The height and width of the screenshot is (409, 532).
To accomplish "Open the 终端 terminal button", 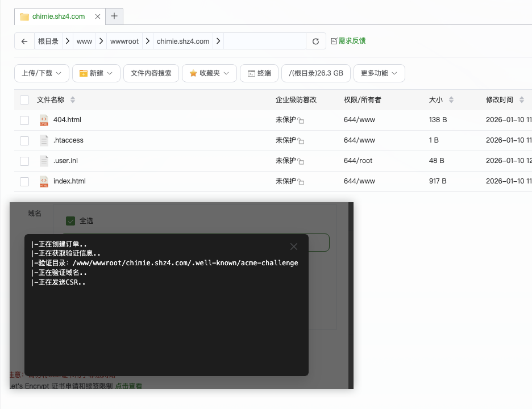I will tap(259, 73).
